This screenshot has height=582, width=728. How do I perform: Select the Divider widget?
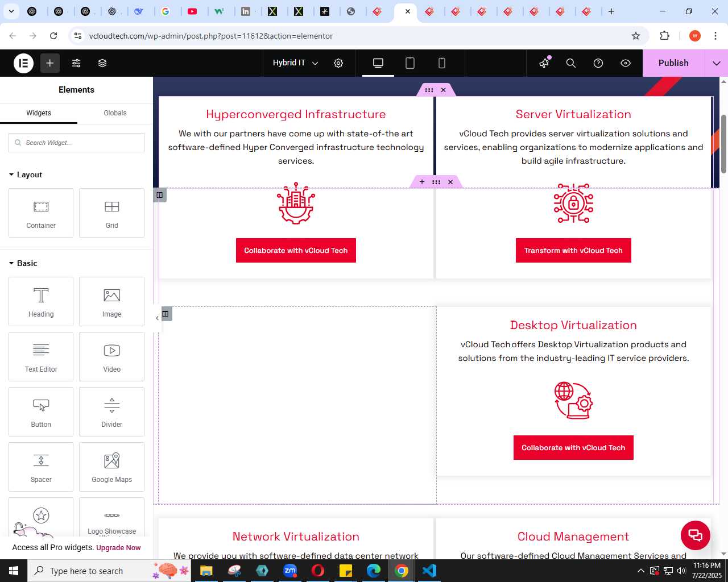pyautogui.click(x=111, y=411)
